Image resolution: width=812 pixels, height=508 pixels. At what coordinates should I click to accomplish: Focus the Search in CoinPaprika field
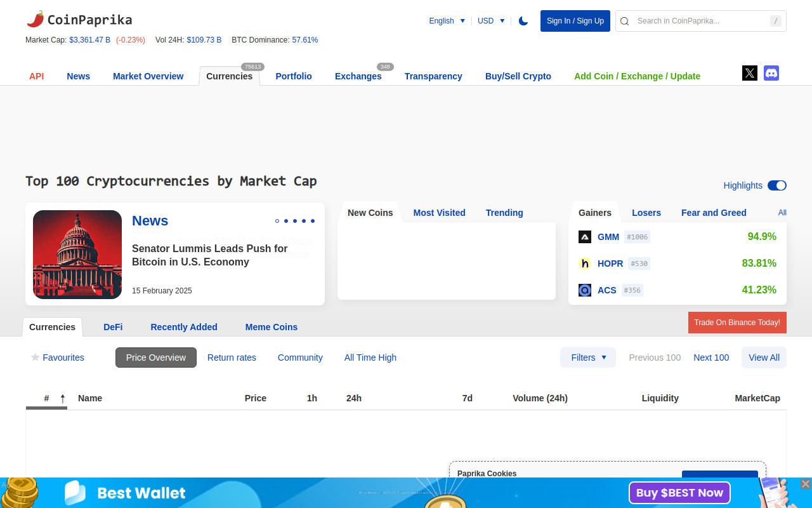[x=701, y=21]
